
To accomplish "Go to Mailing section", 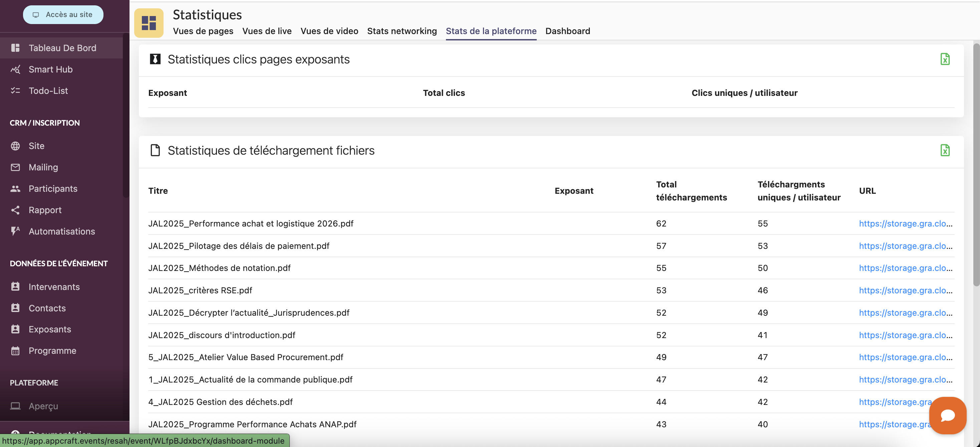I will (43, 167).
